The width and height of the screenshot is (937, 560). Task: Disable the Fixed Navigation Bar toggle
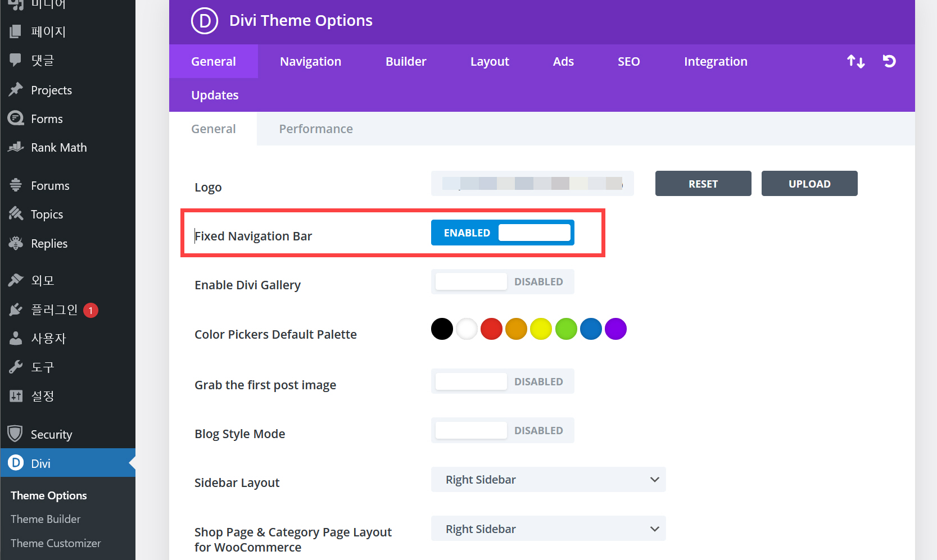[503, 233]
